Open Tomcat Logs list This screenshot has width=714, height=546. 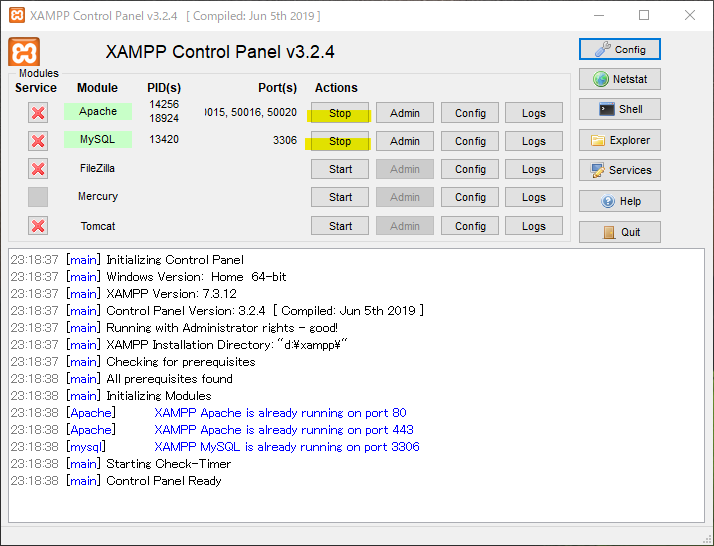pyautogui.click(x=534, y=226)
